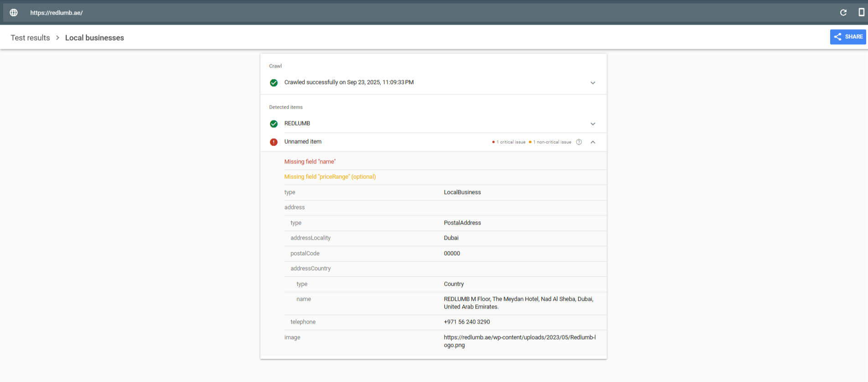Click the Detected items heading
The image size is (868, 382).
pos(286,107)
